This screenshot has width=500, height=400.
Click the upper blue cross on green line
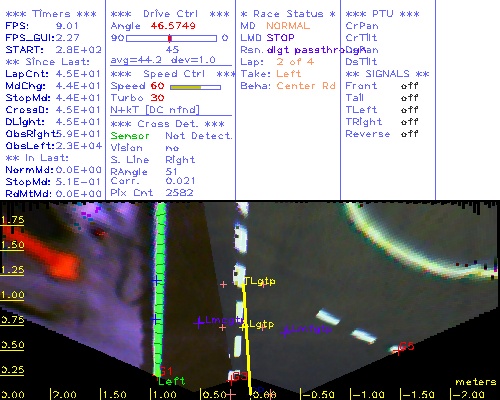156,281
